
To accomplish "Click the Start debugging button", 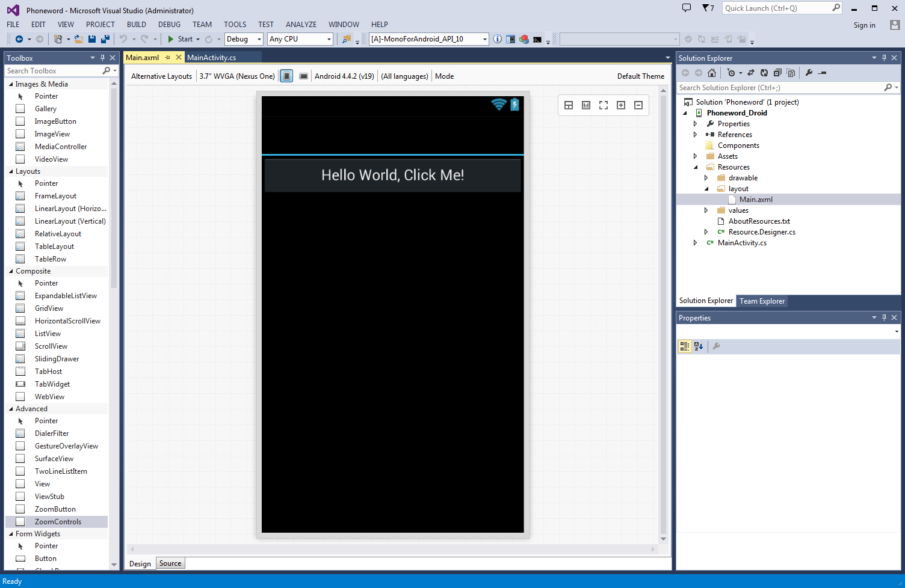I will click(180, 39).
